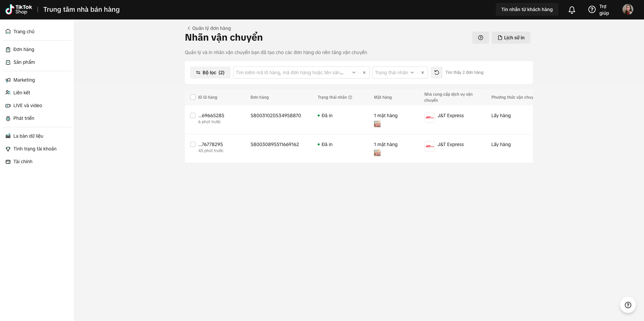Clear the search field with X
Image resolution: width=644 pixels, height=321 pixels.
364,73
